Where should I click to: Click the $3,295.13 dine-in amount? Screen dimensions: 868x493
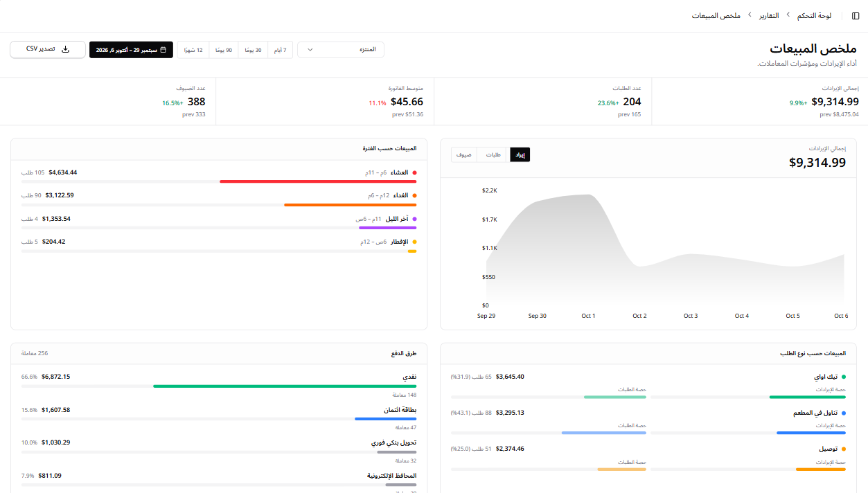click(510, 413)
